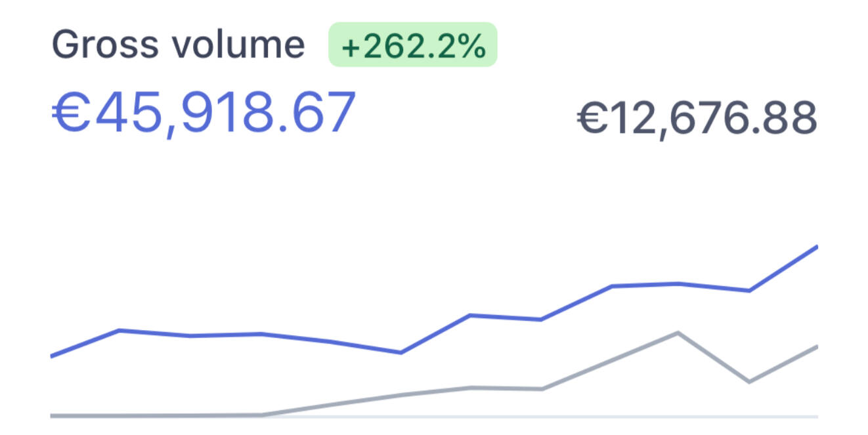Click the blue line's last dip before its final rise
Screen dimensions: 868x435
pyautogui.click(x=749, y=290)
